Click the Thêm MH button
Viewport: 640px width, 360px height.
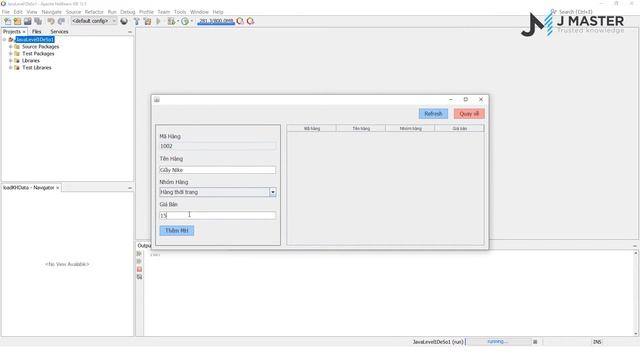177,231
